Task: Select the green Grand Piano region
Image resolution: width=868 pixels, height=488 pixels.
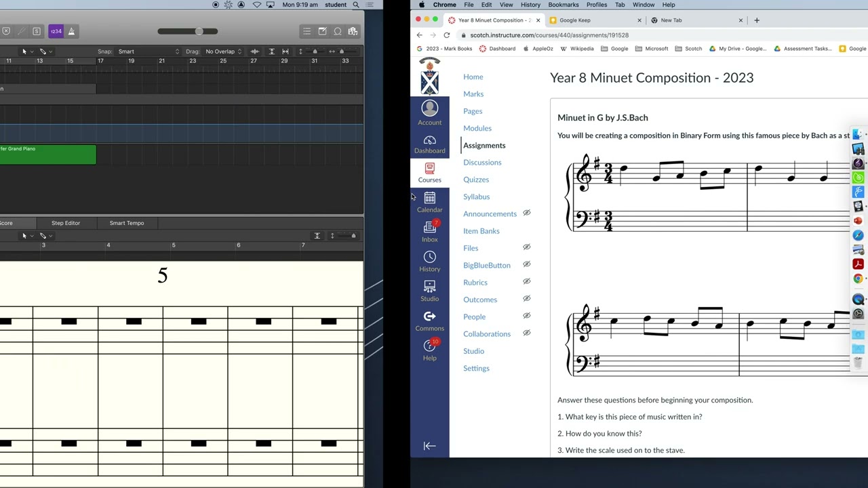Action: click(x=47, y=155)
